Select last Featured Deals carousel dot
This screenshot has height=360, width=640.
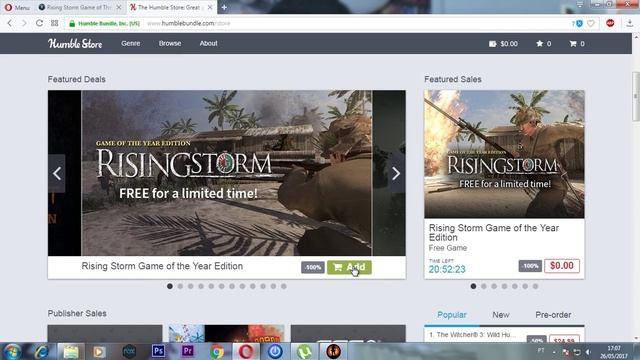284,287
